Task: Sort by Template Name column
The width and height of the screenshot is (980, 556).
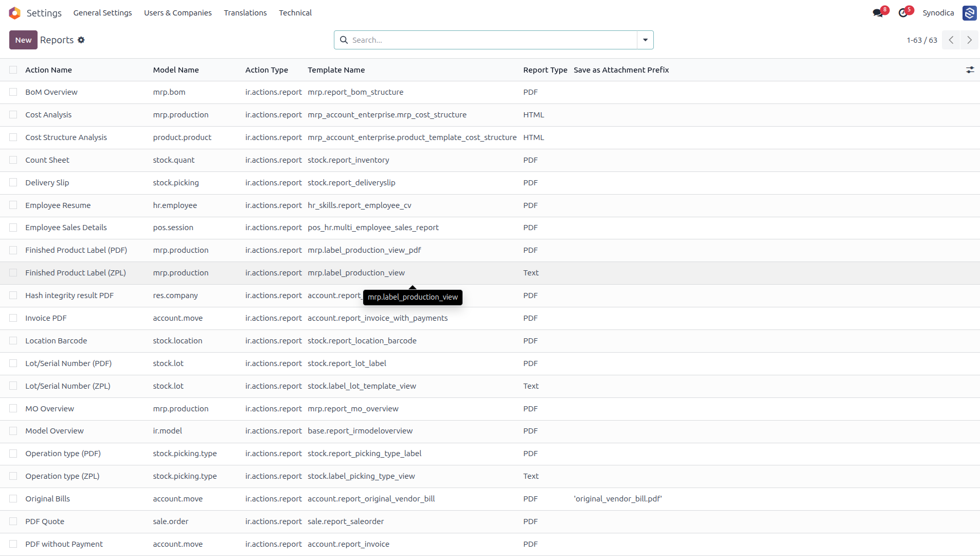Action: [x=336, y=70]
